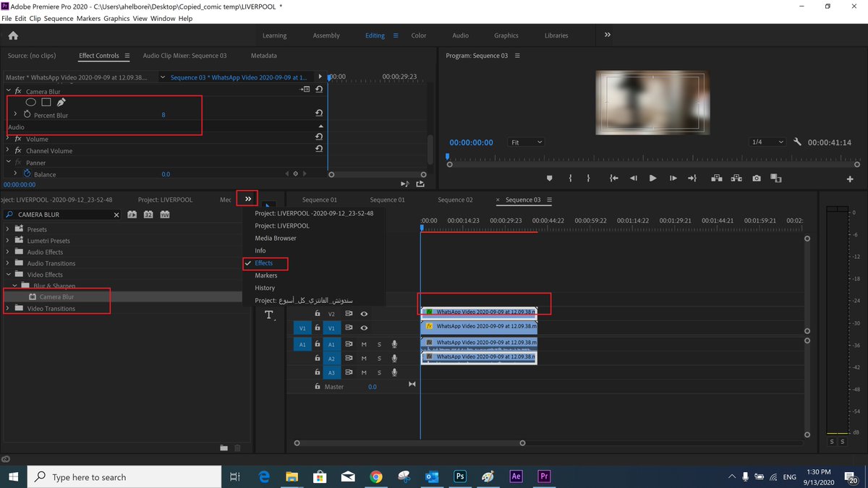
Task: Click the Lift button
Action: (x=716, y=178)
